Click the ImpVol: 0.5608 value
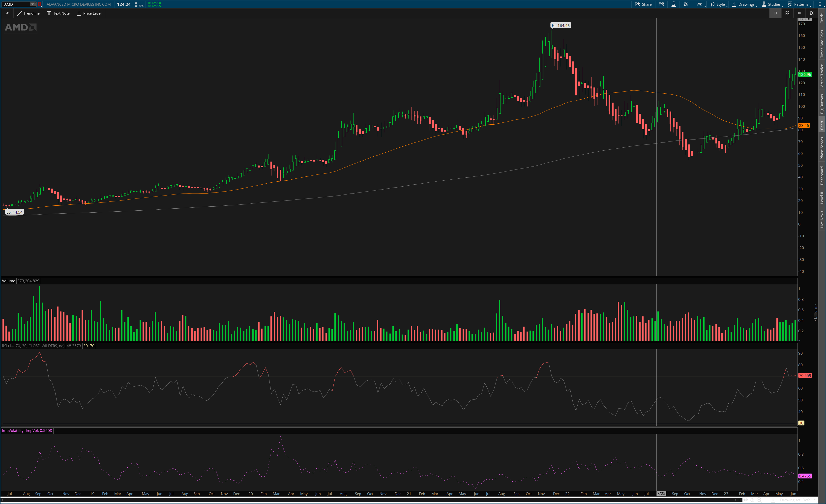The width and height of the screenshot is (826, 504). click(x=39, y=431)
